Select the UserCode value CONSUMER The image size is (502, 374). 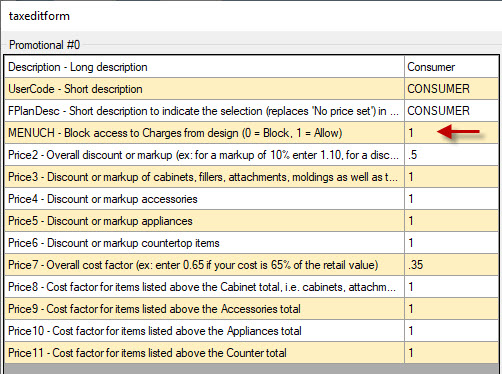coord(451,89)
